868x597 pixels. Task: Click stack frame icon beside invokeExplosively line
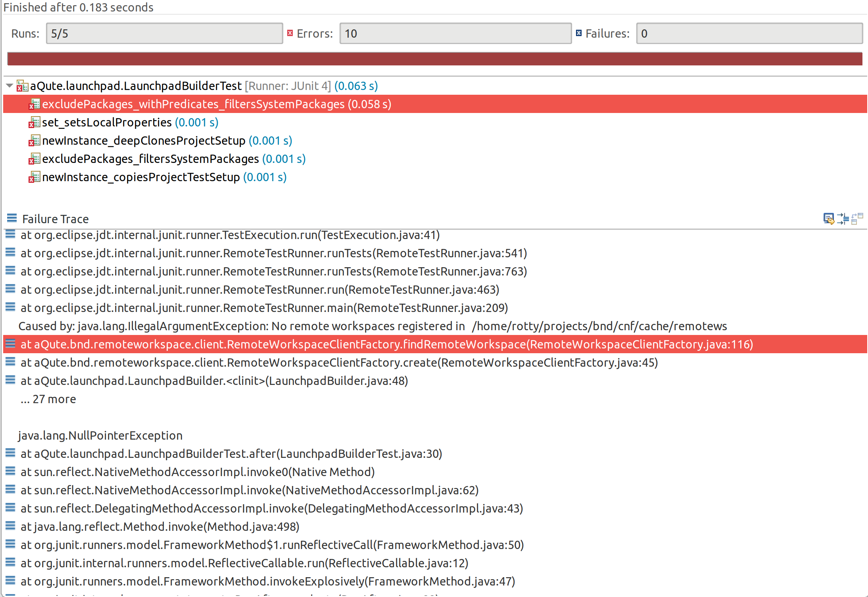pos(10,581)
